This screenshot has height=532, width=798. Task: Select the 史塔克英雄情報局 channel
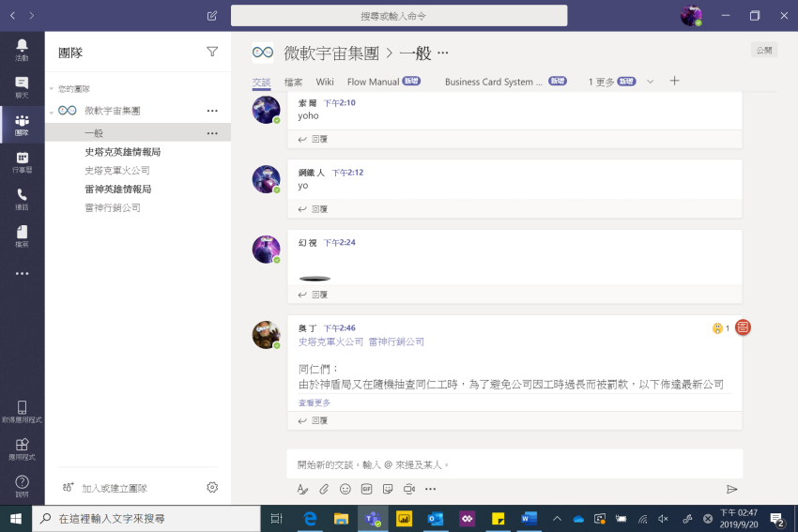pyautogui.click(x=123, y=152)
